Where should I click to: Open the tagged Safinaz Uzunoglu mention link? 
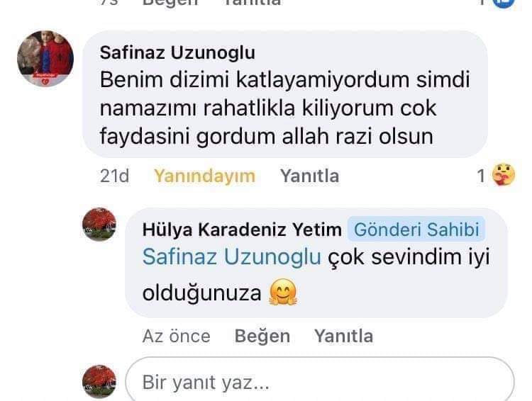232,256
